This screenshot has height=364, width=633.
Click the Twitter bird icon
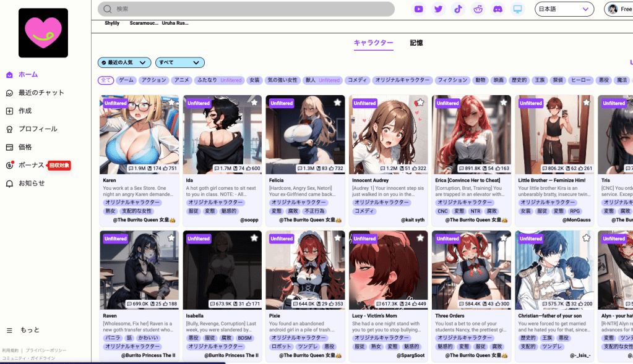tap(438, 9)
